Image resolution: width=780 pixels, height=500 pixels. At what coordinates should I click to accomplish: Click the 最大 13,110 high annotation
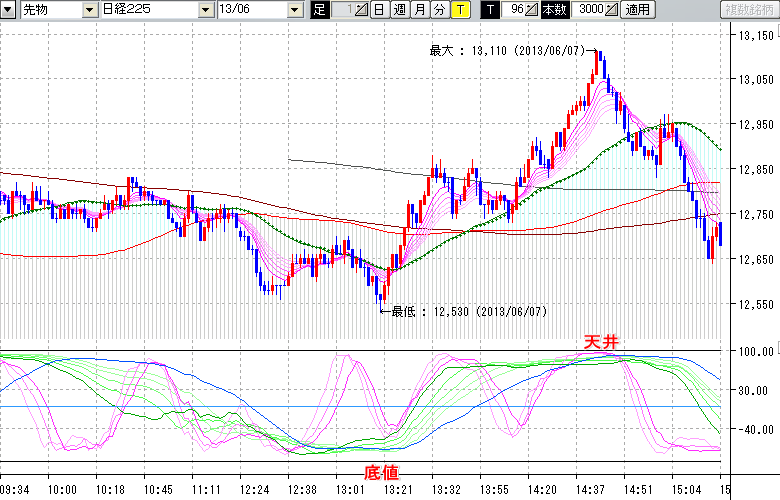[506, 50]
